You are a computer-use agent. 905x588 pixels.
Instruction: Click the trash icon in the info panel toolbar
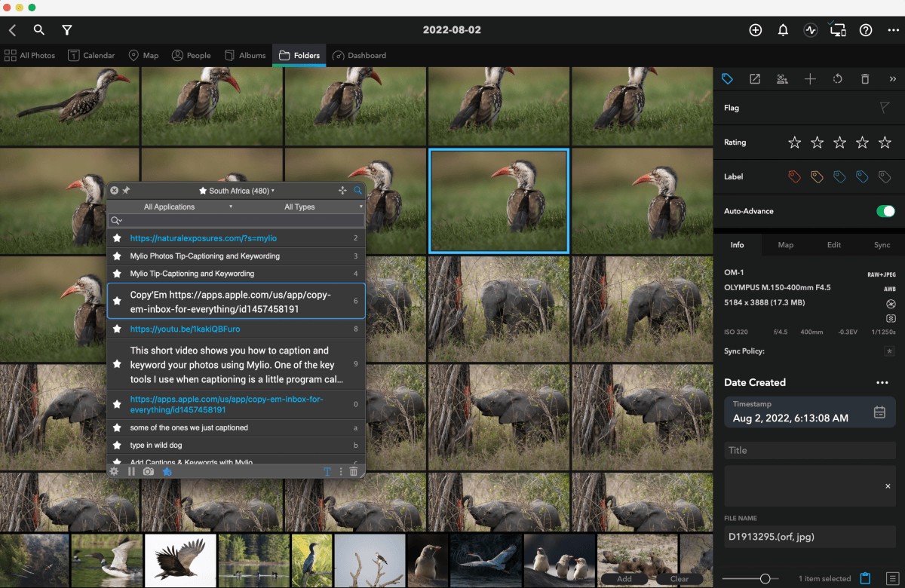(865, 79)
